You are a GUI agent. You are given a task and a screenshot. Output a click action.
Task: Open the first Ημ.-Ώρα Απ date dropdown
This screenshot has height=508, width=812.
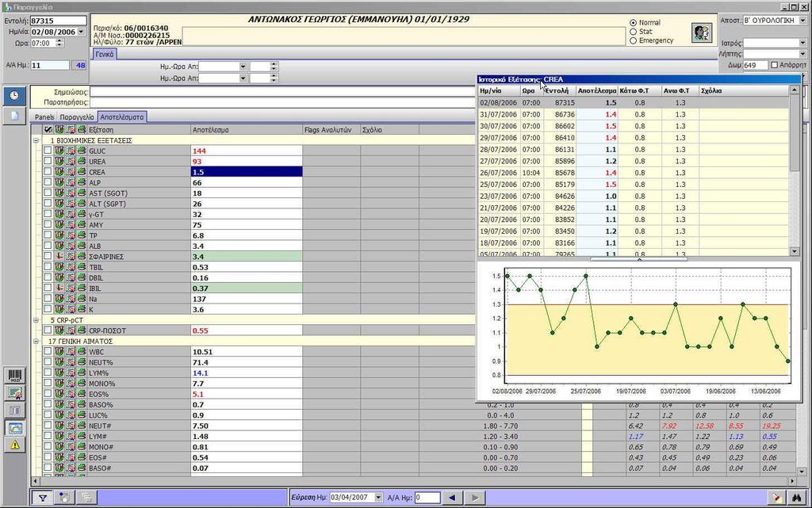click(x=243, y=67)
